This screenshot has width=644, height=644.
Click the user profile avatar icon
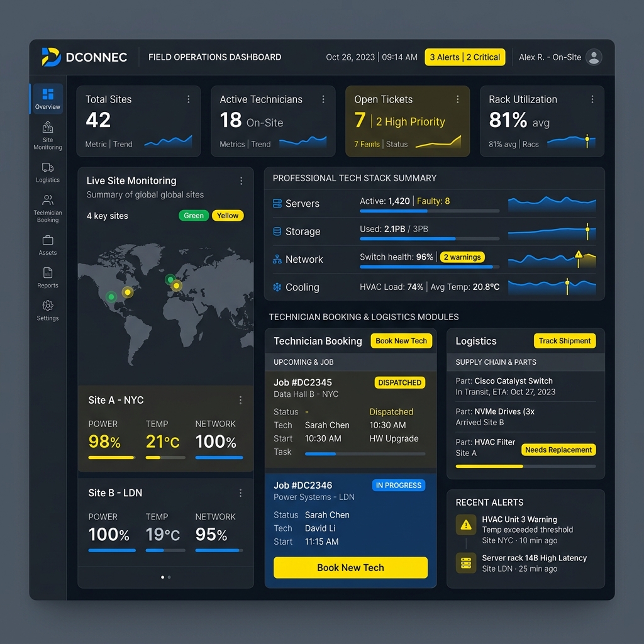[593, 57]
